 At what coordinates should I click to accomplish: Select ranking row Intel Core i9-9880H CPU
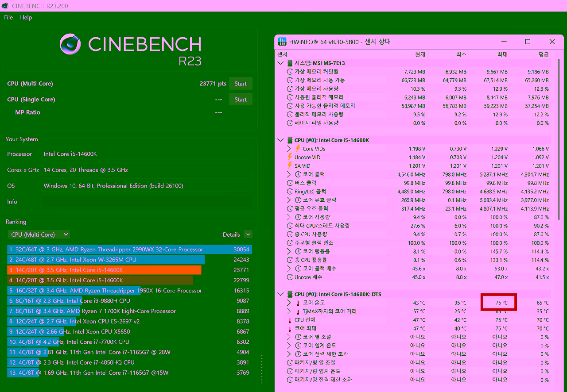[x=129, y=301]
